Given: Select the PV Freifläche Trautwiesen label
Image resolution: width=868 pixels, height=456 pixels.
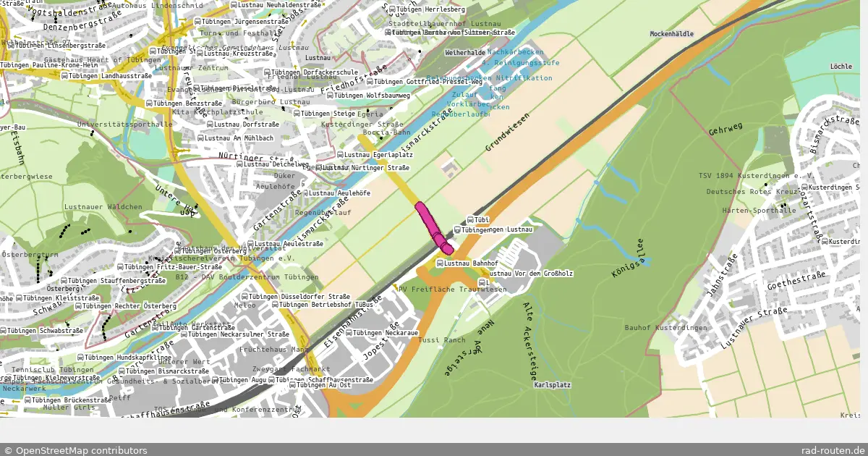Looking at the screenshot, I should point(453,290).
